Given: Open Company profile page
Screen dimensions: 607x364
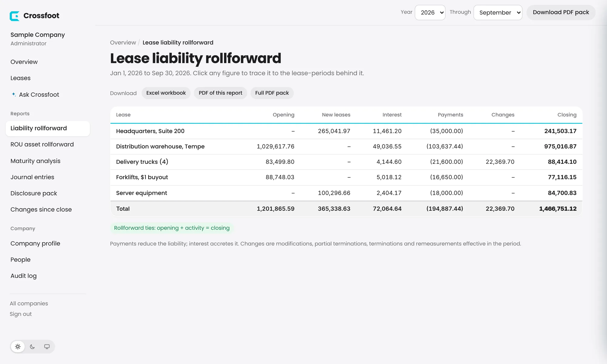Looking at the screenshot, I should (x=35, y=244).
